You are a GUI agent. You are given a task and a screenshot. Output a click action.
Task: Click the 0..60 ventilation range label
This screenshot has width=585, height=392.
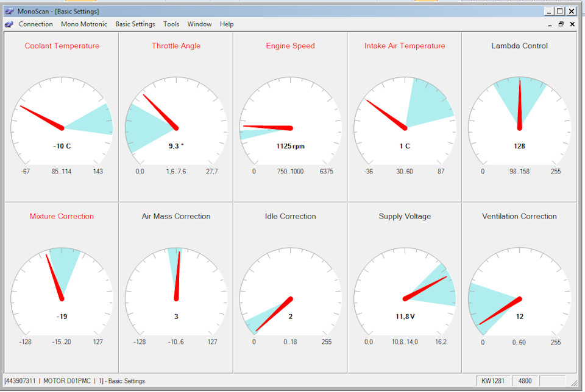pyautogui.click(x=519, y=342)
